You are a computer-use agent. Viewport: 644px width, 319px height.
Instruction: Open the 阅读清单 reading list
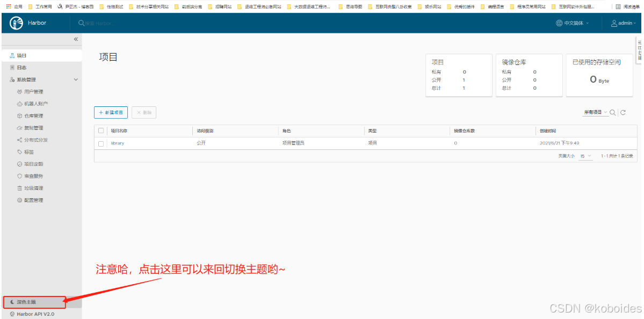627,6
